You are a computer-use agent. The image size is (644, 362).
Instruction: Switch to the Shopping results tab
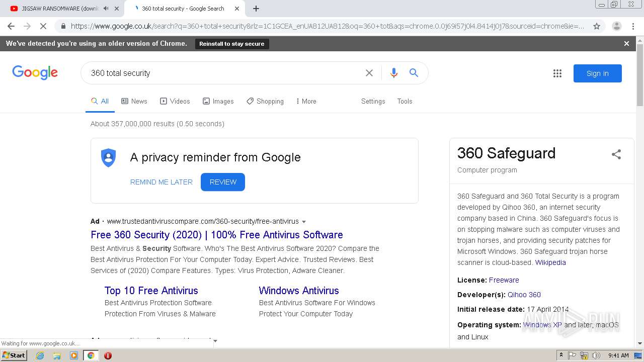(265, 101)
